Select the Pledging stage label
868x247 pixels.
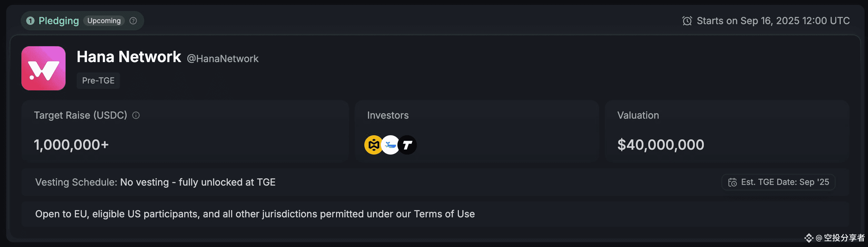[x=59, y=21]
